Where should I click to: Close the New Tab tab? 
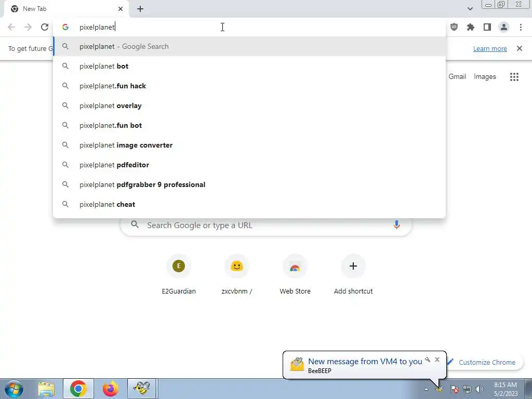pos(121,9)
